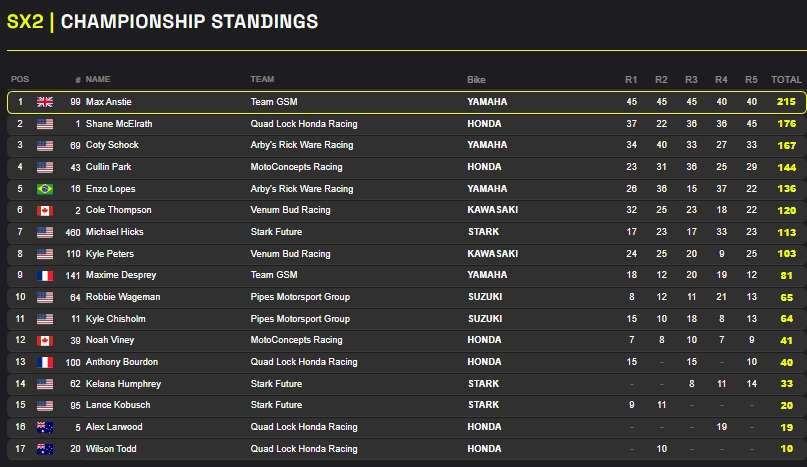
Task: Click the TEAM column header
Action: point(262,79)
